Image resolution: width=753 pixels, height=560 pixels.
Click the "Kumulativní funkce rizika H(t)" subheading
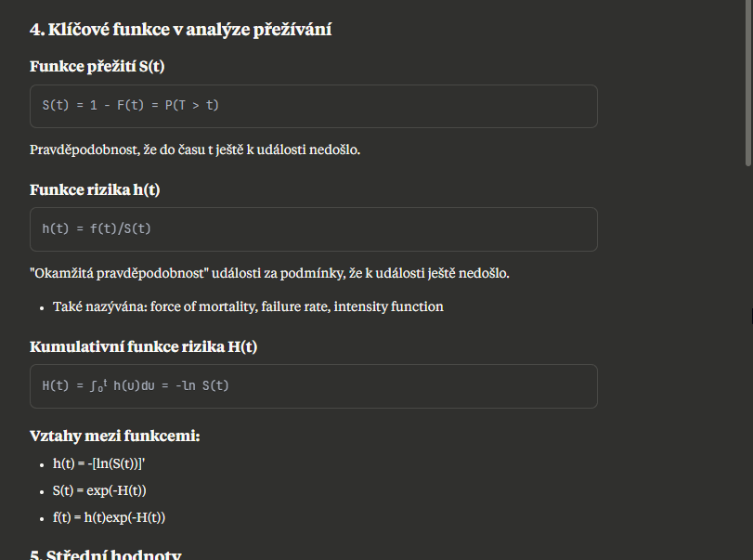tap(144, 346)
